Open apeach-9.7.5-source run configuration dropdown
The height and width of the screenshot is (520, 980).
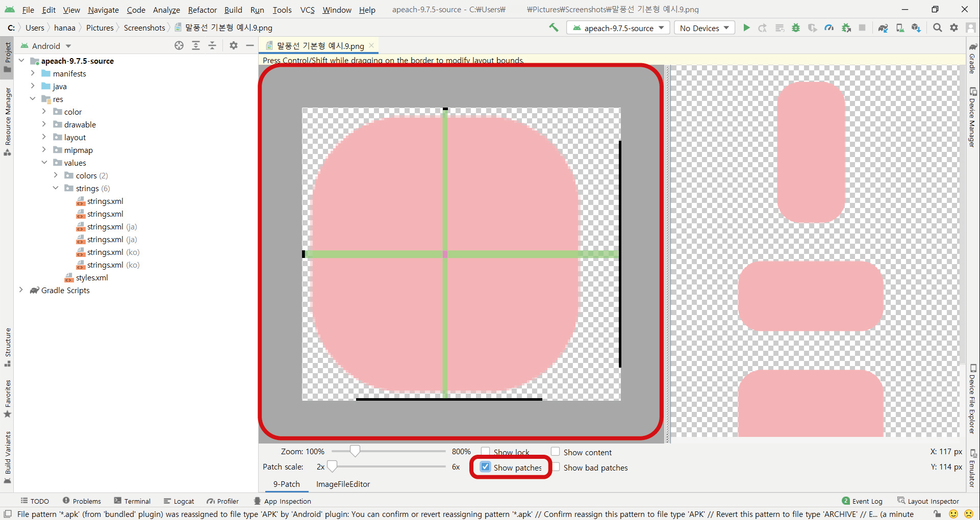(618, 28)
